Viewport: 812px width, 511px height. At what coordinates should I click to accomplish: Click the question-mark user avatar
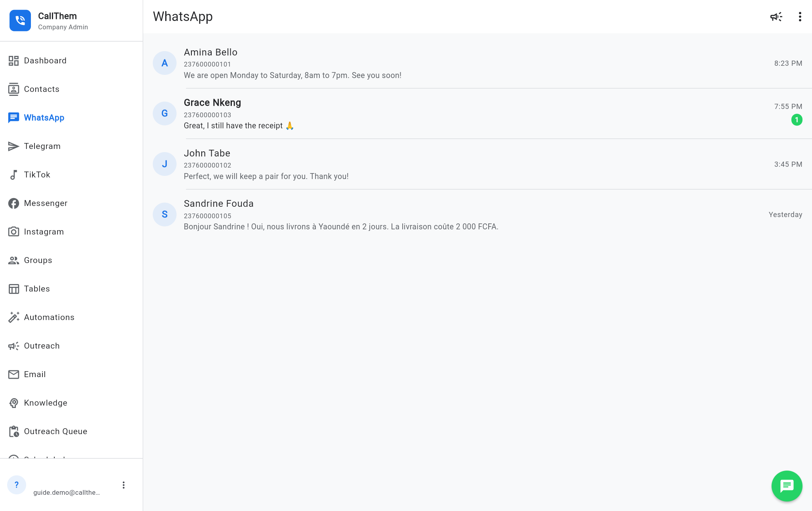tap(17, 485)
